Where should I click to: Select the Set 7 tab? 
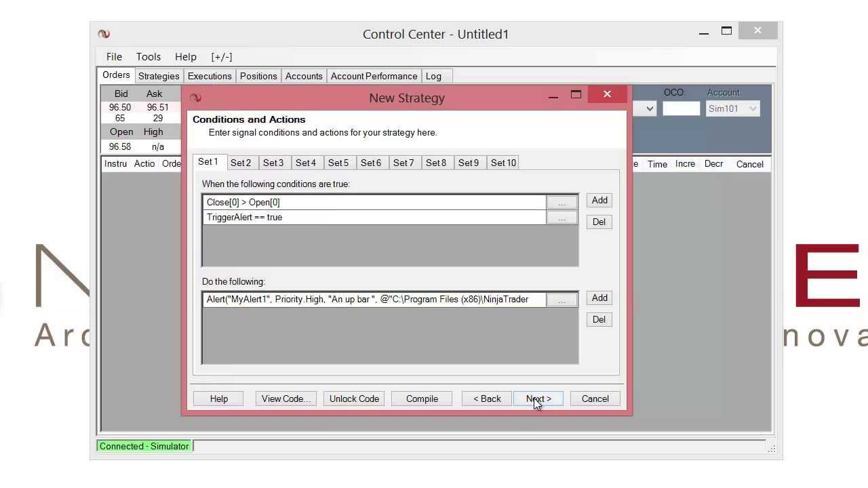403,163
